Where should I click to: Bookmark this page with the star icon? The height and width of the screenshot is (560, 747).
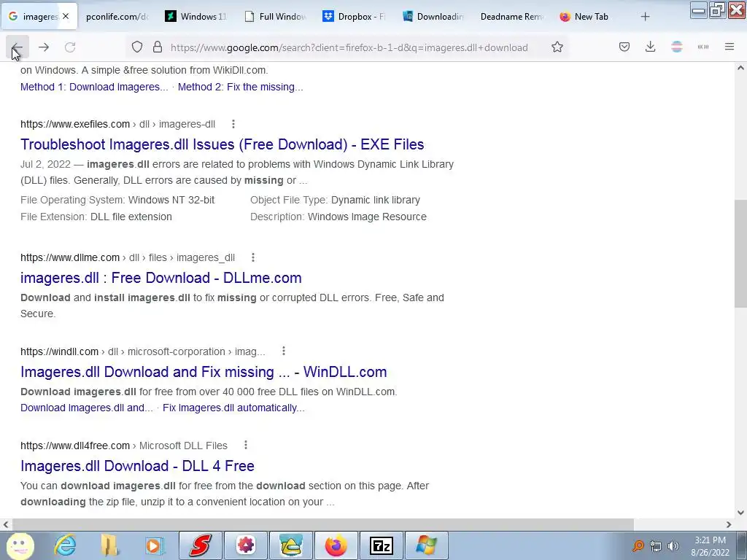tap(557, 47)
